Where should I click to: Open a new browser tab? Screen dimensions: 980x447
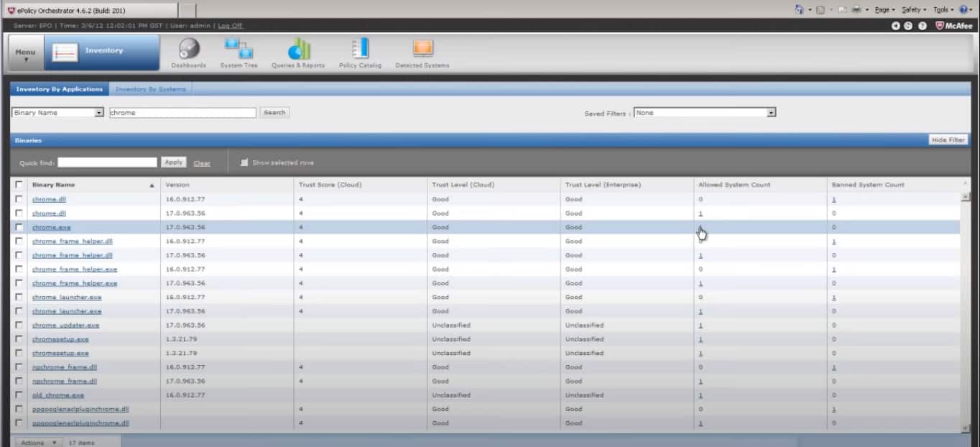tap(187, 10)
